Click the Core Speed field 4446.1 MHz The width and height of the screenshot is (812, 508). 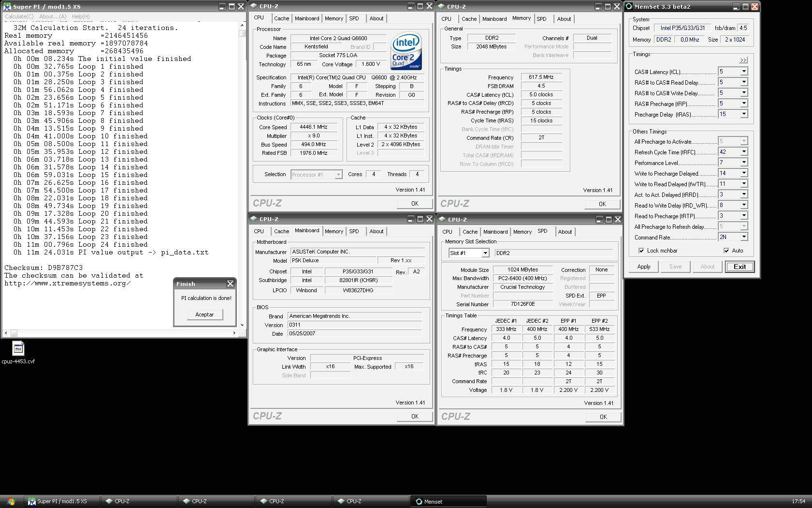click(x=313, y=127)
